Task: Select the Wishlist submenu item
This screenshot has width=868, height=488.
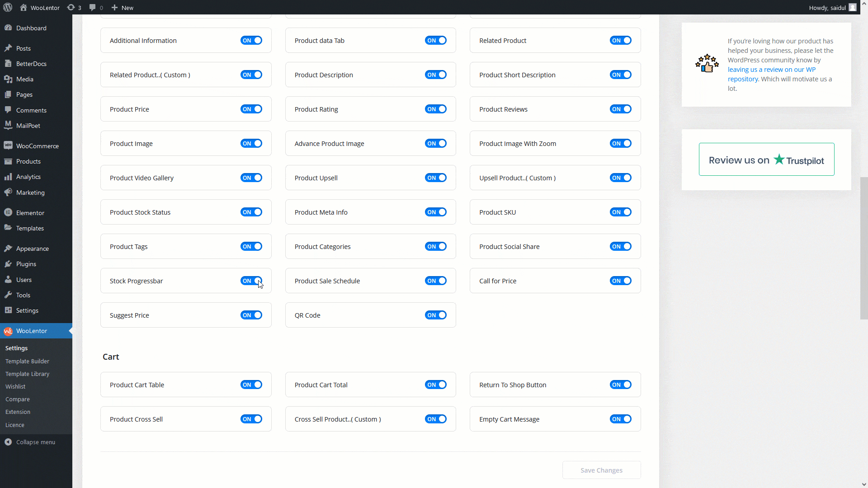Action: 15,386
